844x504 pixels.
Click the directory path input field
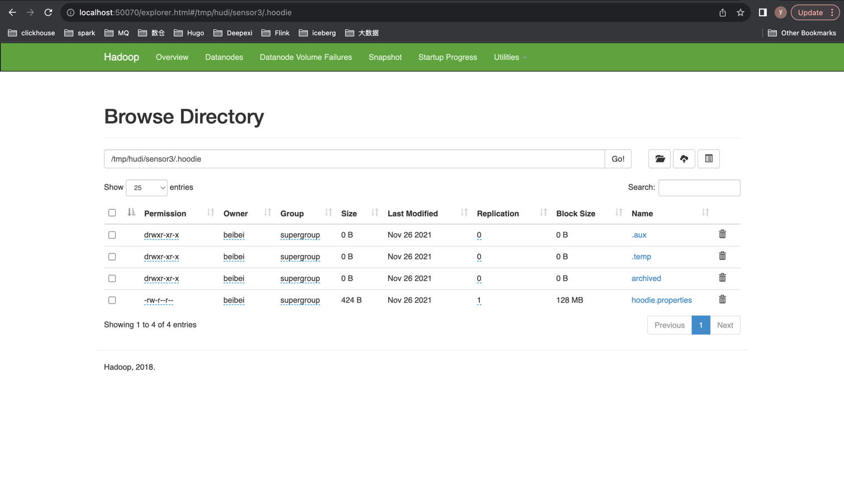354,159
